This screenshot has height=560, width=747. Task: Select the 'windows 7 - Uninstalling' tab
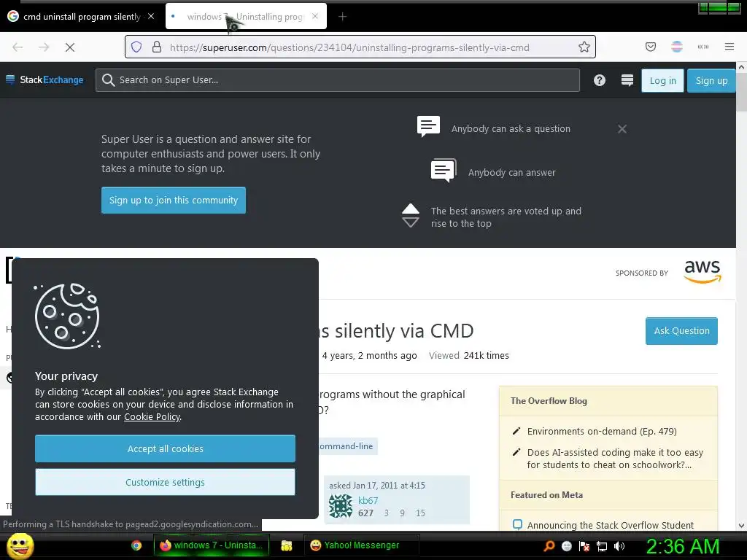click(x=246, y=17)
